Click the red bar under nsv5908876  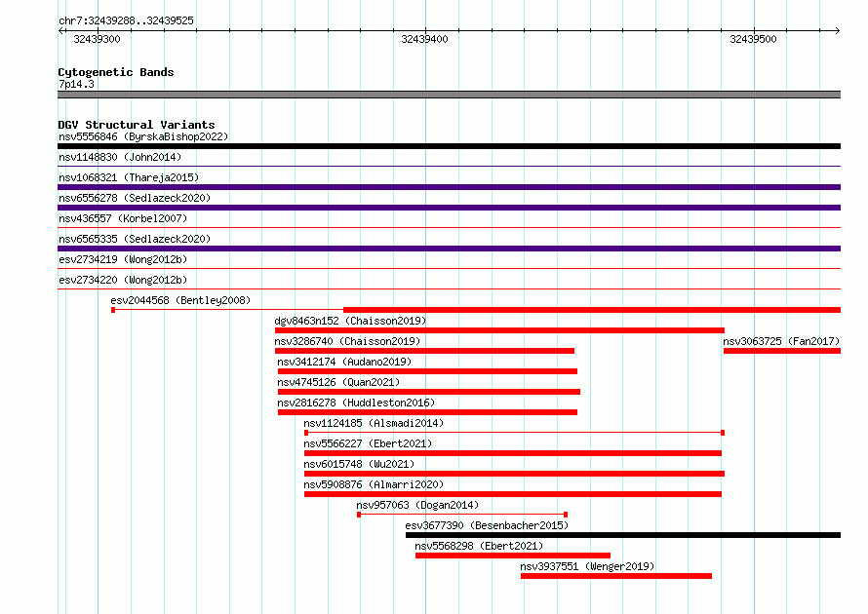[x=513, y=494]
